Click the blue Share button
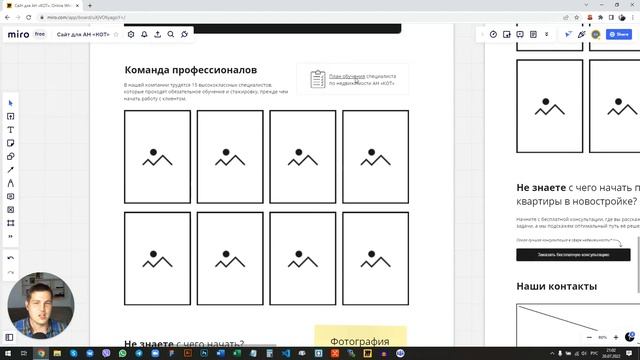640x360 pixels. click(619, 35)
